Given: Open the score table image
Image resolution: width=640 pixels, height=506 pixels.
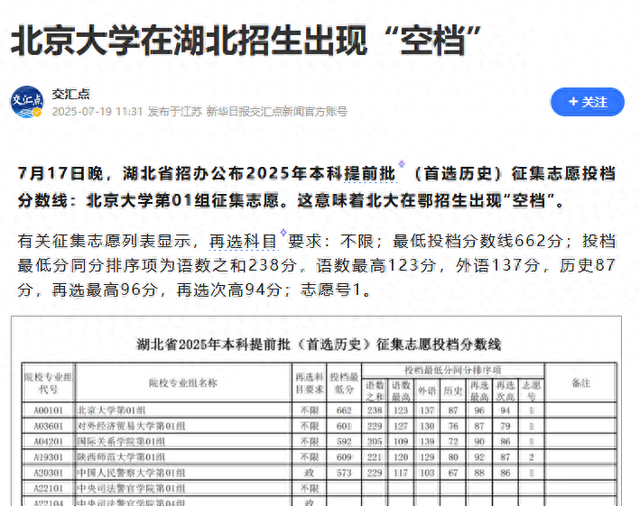Looking at the screenshot, I should 316,411.
